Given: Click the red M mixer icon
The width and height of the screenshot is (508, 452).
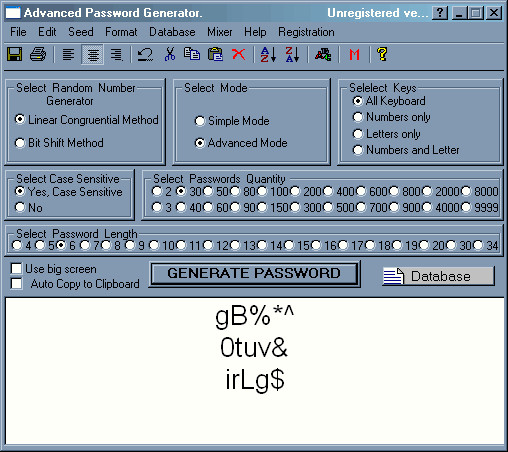Looking at the screenshot, I should pos(354,54).
